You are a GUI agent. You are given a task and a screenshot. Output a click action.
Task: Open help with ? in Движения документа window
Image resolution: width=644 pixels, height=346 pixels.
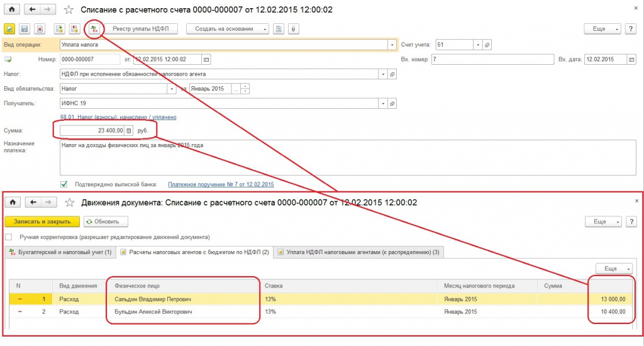pos(631,221)
